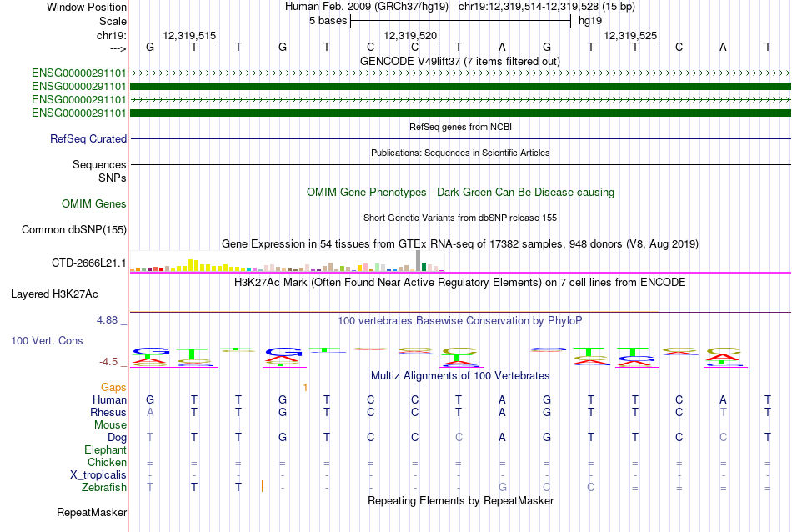The image size is (792, 532).
Task: Click the 4.88 upper scale value
Action: point(107,320)
